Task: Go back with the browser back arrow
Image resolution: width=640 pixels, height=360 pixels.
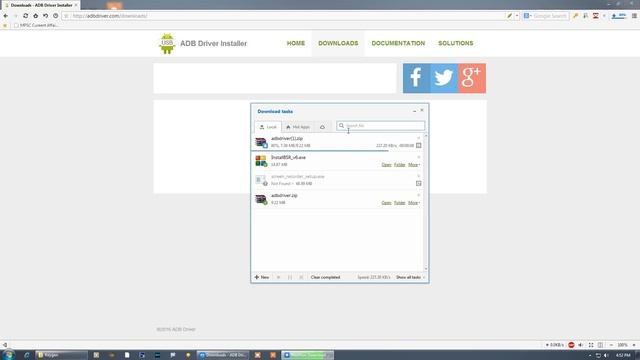Action: pos(6,16)
